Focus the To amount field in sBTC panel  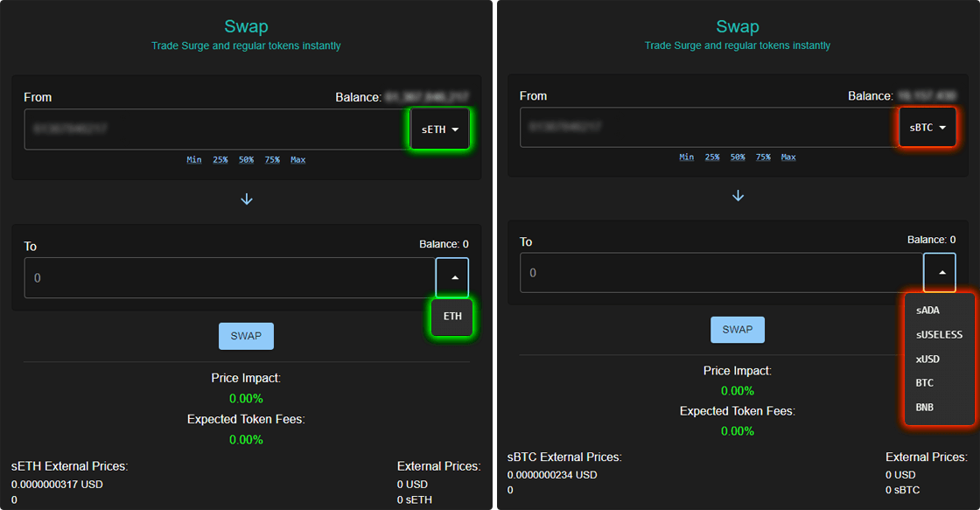pos(721,273)
